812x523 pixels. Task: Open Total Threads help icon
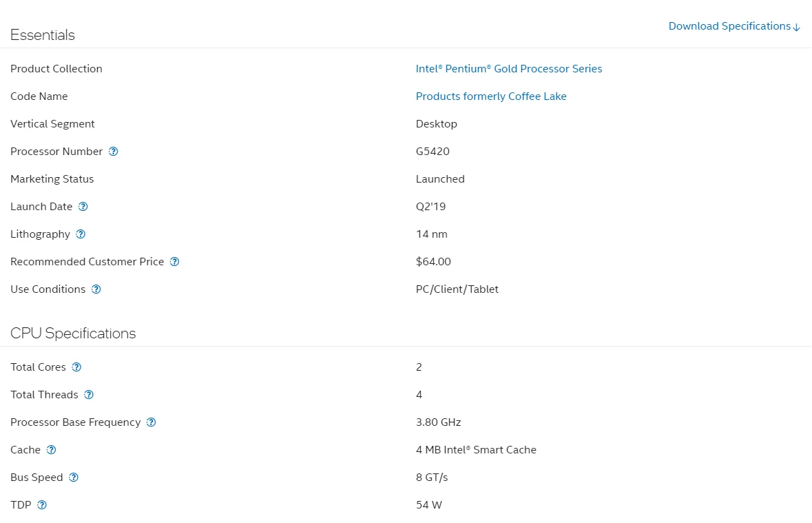[89, 395]
